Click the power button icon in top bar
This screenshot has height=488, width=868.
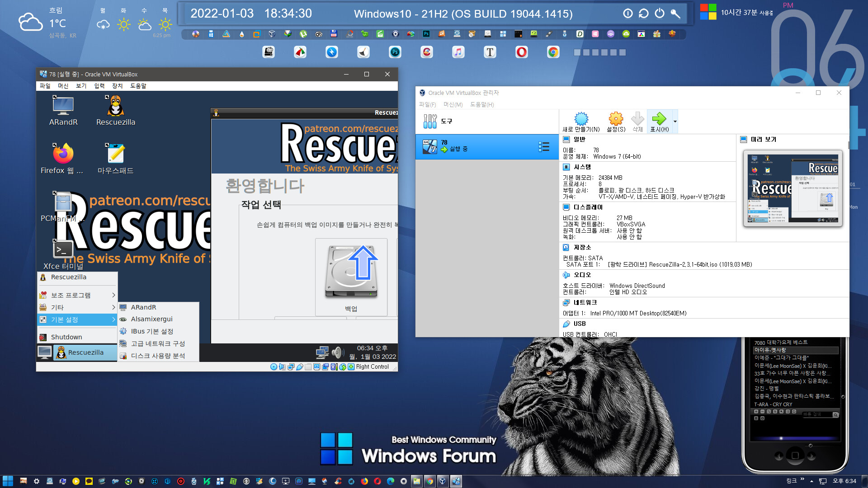tap(660, 14)
